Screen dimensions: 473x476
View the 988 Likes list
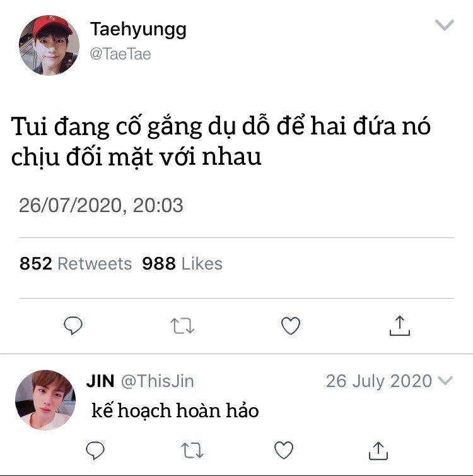pyautogui.click(x=182, y=263)
